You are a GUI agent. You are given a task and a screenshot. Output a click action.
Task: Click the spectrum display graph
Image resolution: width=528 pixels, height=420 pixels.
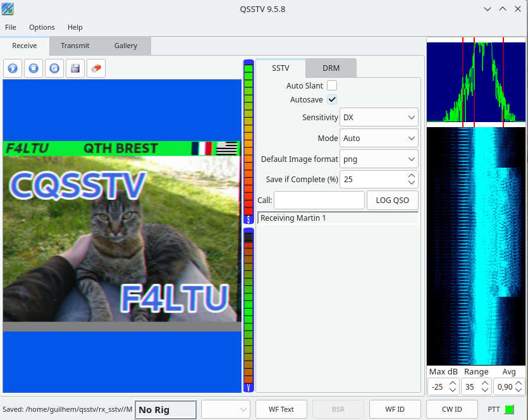tap(476, 82)
